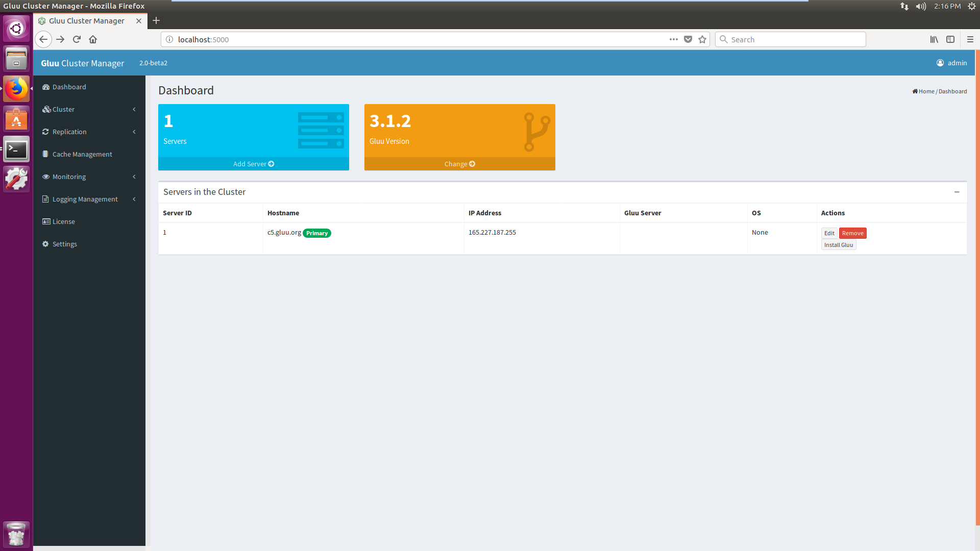
Task: Click Change link on Gluu Version card
Action: coord(459,164)
